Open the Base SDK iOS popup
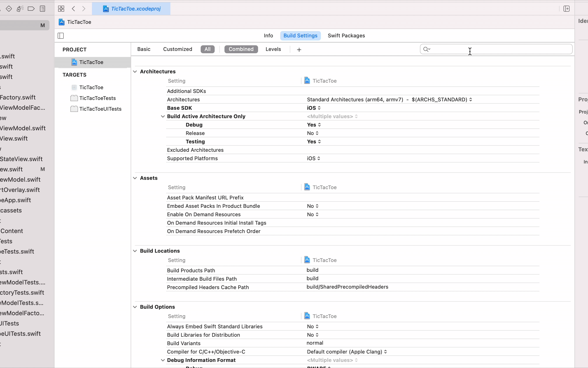 [x=314, y=108]
